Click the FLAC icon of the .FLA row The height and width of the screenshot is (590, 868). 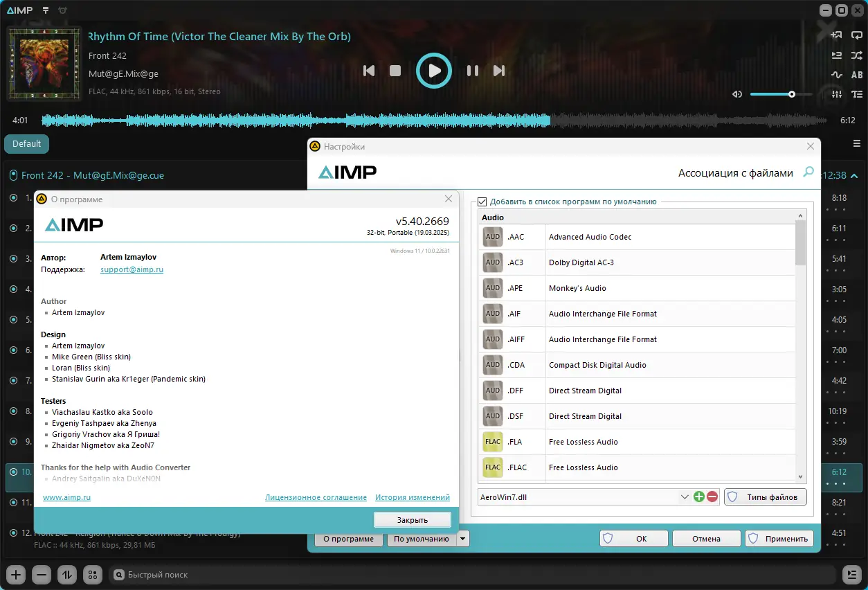click(493, 442)
